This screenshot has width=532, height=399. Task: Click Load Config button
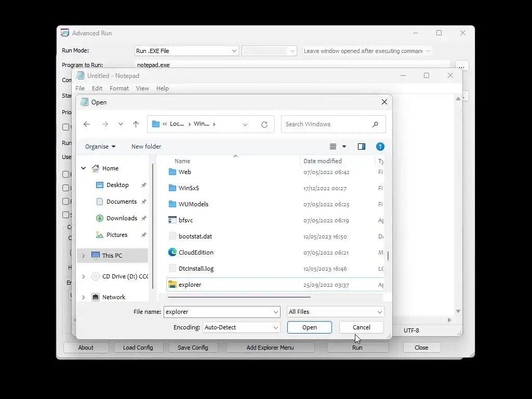point(138,348)
